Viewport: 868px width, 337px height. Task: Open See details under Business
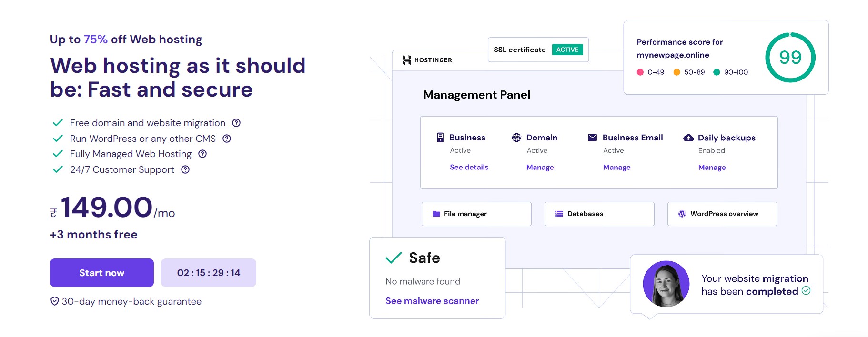point(469,167)
